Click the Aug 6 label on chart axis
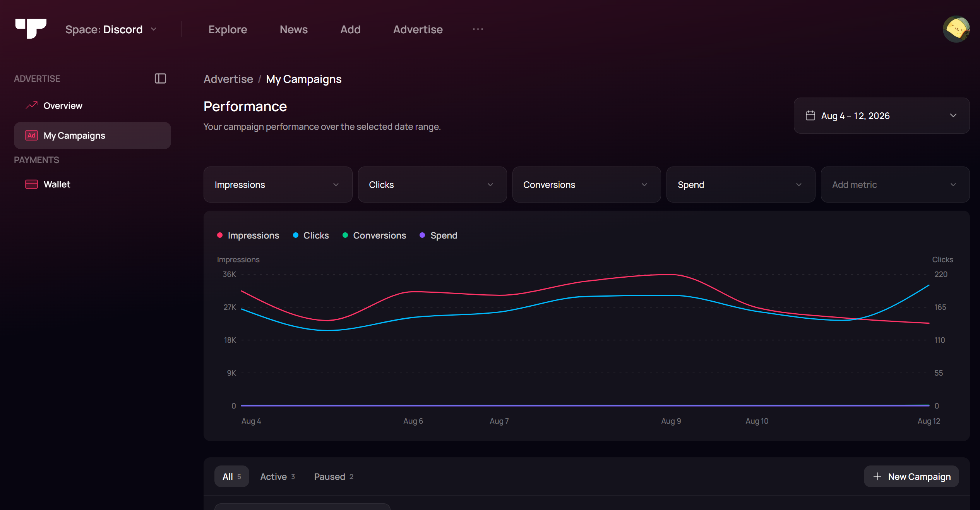 (413, 421)
